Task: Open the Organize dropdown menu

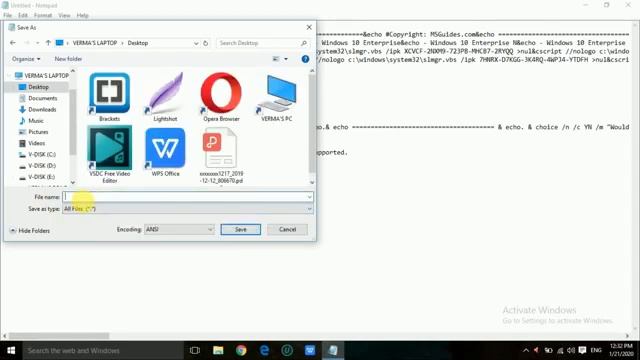Action: click(x=26, y=59)
